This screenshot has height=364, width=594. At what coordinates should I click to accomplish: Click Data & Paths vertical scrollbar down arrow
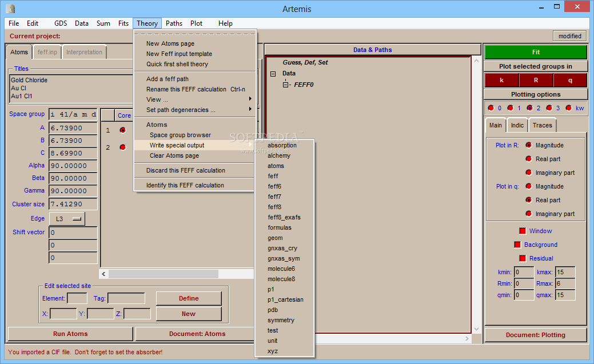pyautogui.click(x=477, y=329)
